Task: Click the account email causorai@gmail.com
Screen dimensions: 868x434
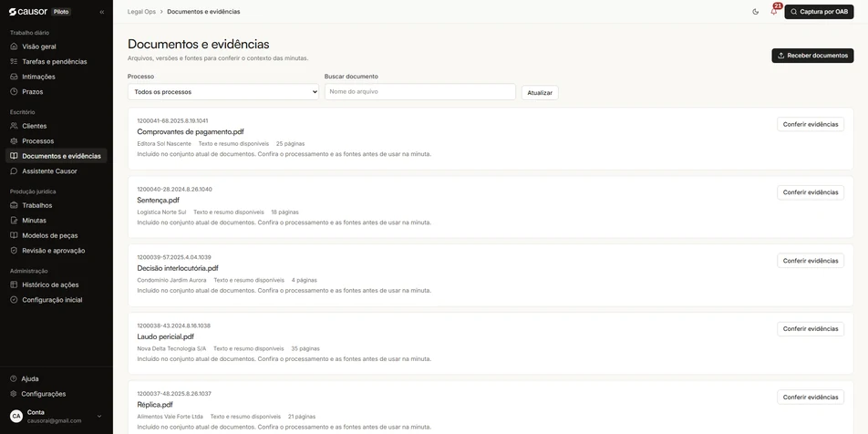Action: [x=55, y=420]
